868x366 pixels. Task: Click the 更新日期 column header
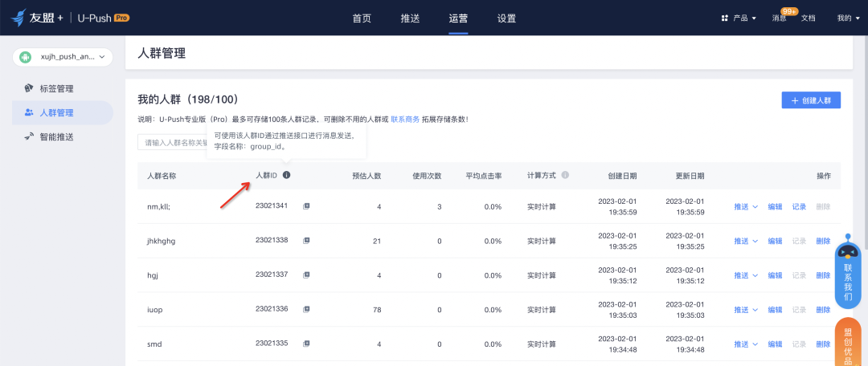click(690, 176)
